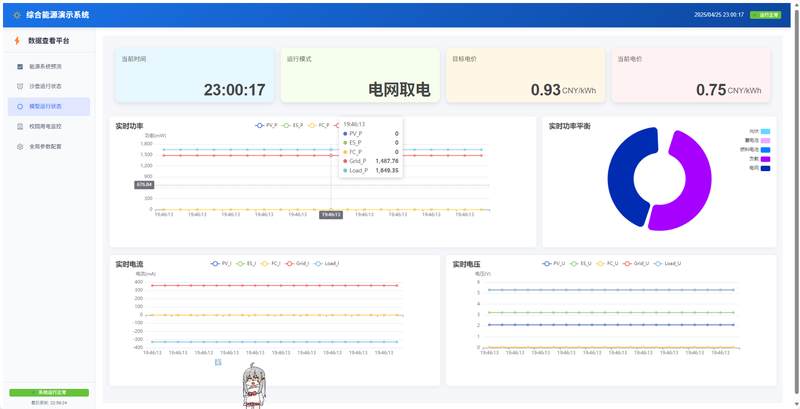Toggle Grid_U series in voltage legend
The width and height of the screenshot is (800, 409).
tap(636, 264)
